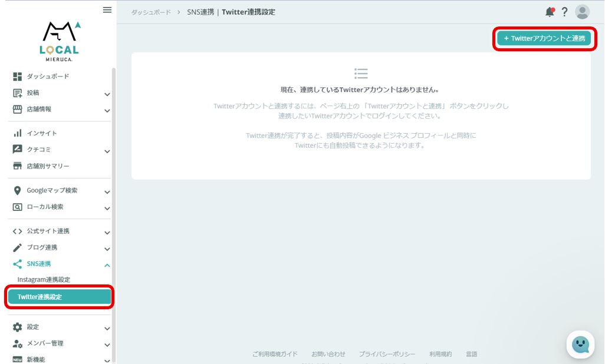Image resolution: width=605 pixels, height=364 pixels.
Task: Collapse the SNS連携 section chevron
Action: [107, 265]
